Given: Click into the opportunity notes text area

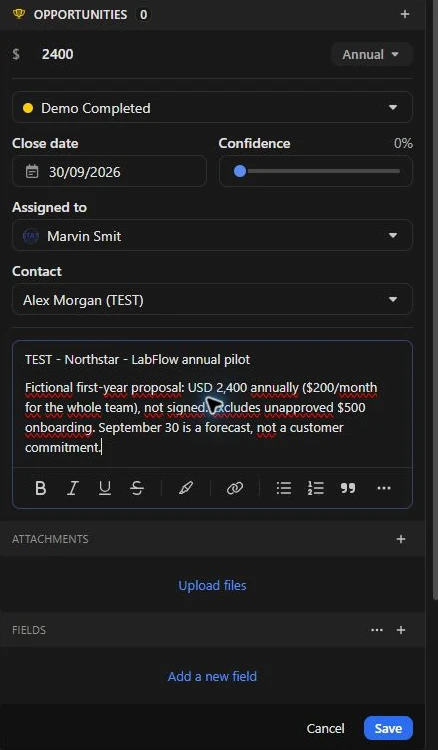Looking at the screenshot, I should (212, 404).
